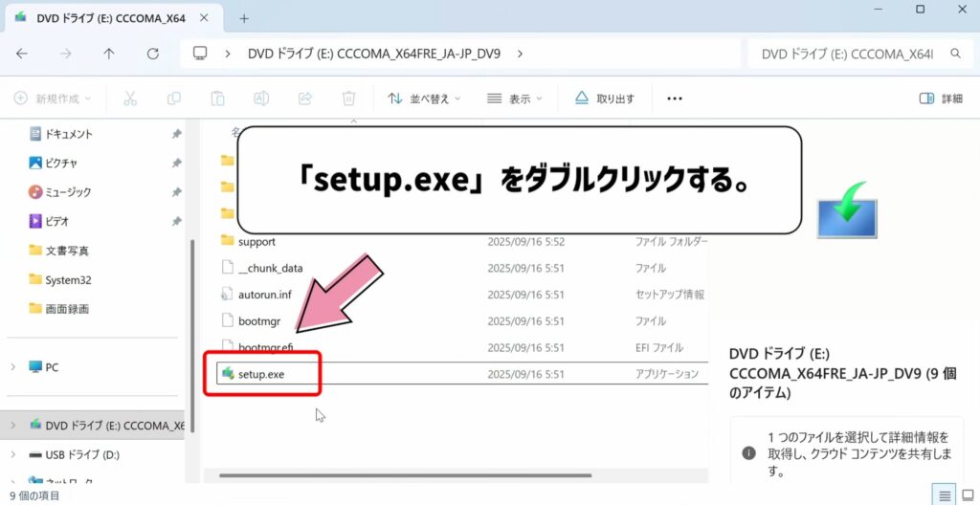
Task: Click the Copy icon in toolbar
Action: [174, 99]
